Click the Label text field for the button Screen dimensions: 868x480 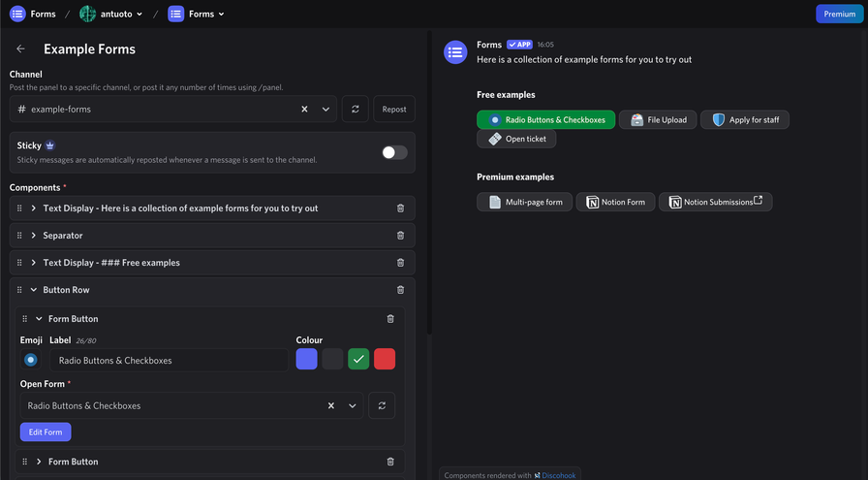[x=170, y=361]
